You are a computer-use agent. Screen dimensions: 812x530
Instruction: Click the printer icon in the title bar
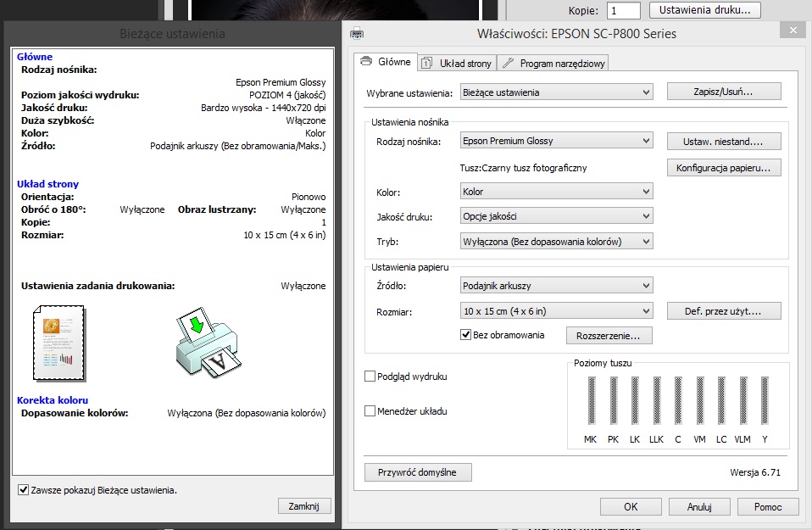coord(357,34)
